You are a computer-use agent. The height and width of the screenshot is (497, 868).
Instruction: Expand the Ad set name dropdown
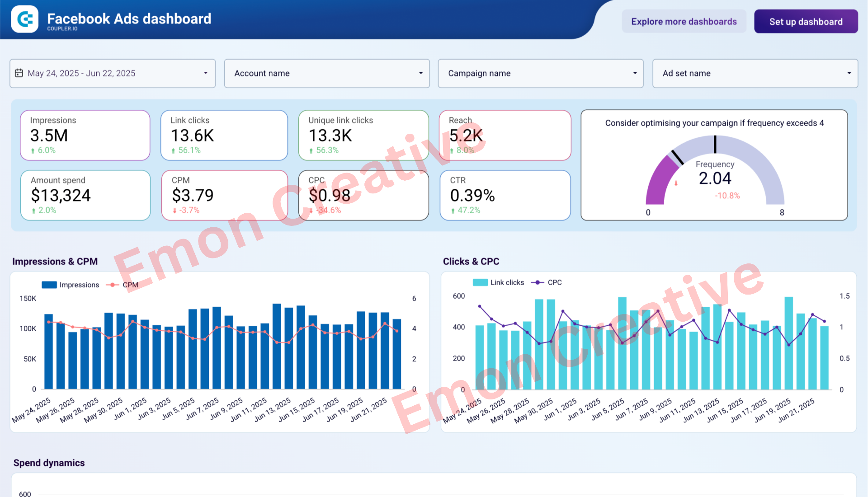point(755,73)
